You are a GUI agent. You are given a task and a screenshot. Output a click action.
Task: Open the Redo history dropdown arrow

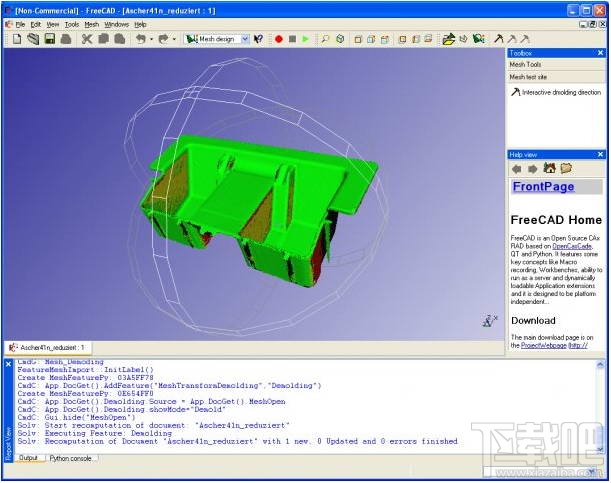tap(174, 39)
